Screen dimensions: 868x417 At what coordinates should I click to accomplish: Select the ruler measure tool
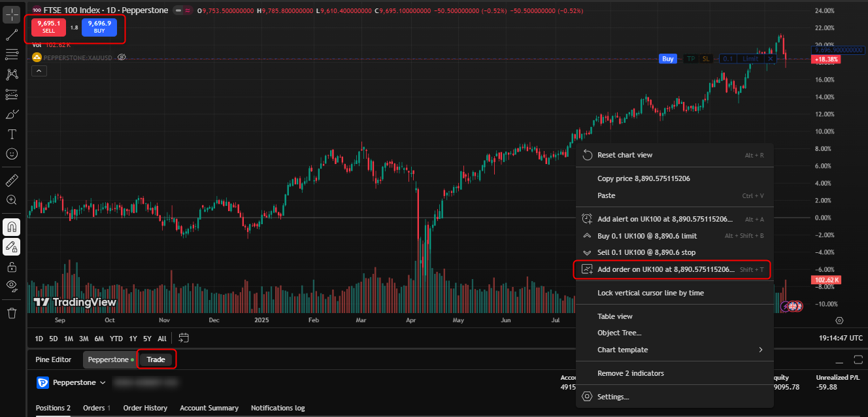pyautogui.click(x=12, y=180)
